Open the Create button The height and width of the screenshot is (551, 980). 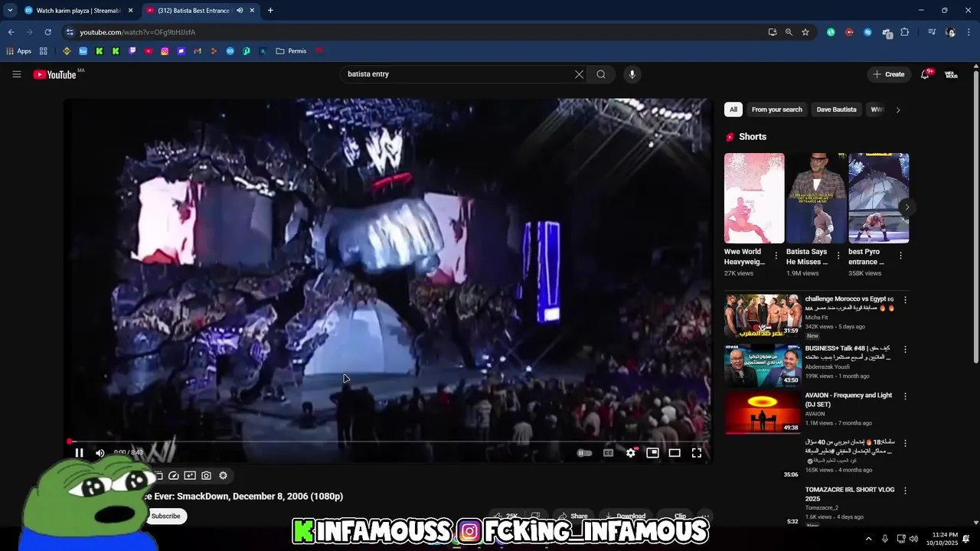point(888,74)
